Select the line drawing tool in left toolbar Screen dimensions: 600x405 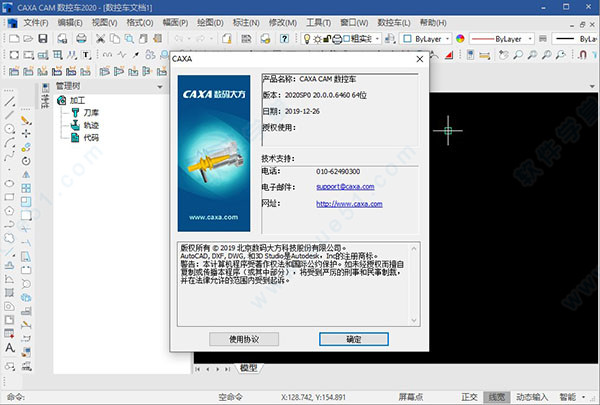pos(9,103)
